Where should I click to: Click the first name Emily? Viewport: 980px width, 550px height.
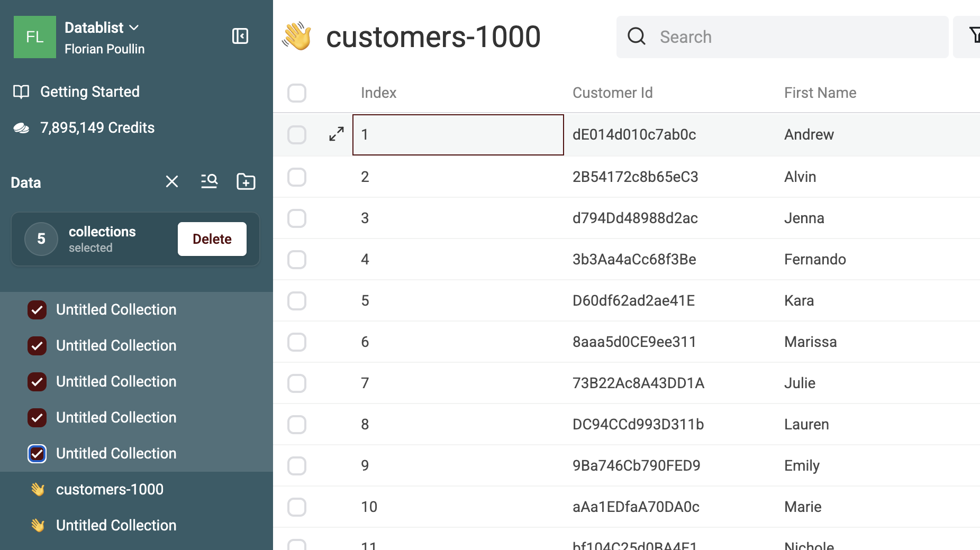tap(802, 466)
